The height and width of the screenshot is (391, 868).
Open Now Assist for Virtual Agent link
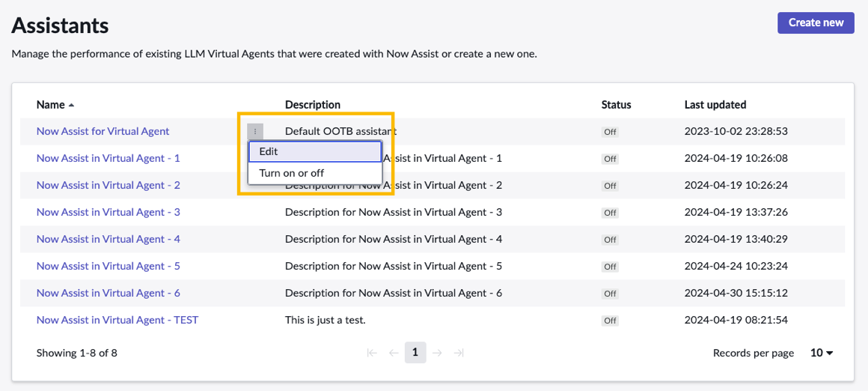click(103, 131)
